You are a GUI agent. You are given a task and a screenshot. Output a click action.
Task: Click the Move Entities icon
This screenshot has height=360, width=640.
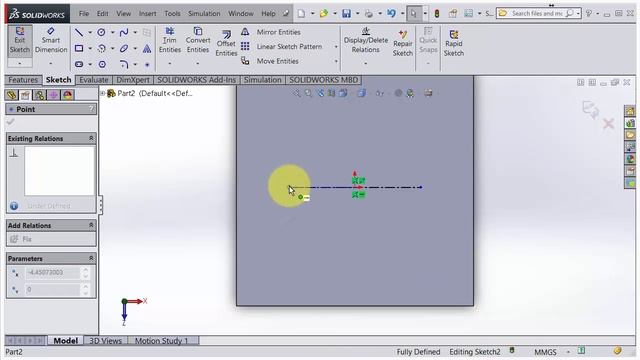245,61
